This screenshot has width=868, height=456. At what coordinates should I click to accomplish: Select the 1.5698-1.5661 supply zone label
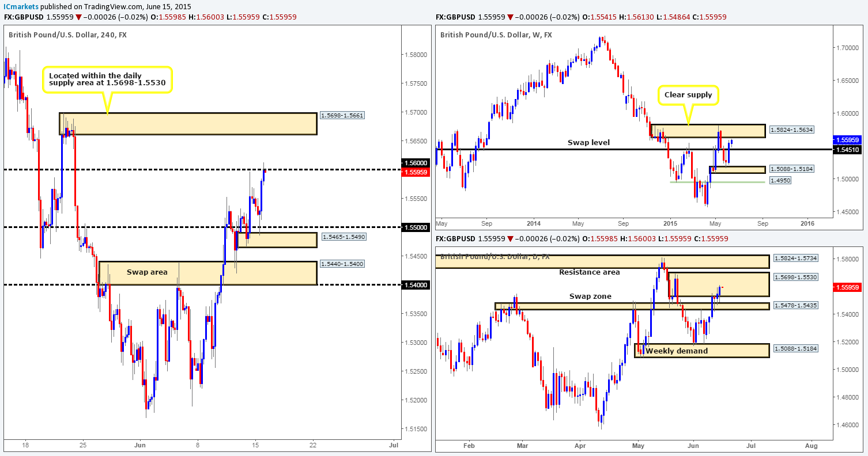click(x=342, y=116)
